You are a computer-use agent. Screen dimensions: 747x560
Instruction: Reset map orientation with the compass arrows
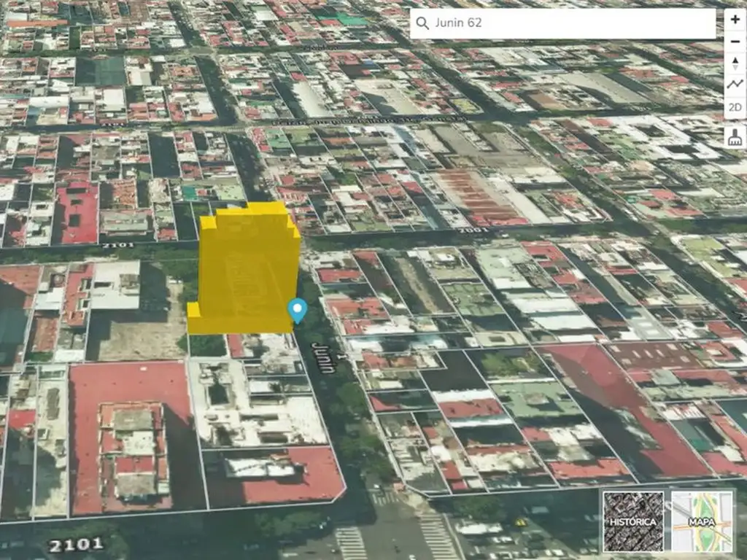tap(735, 63)
